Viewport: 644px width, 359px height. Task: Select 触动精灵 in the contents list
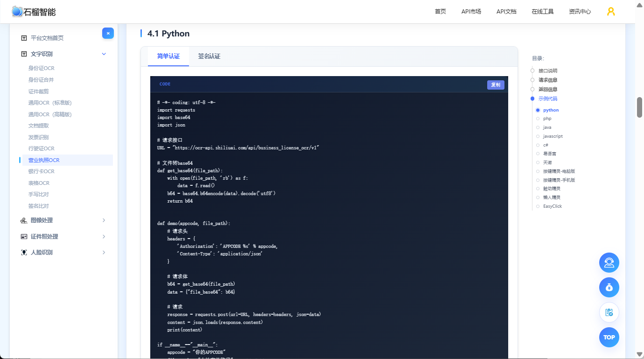[x=552, y=189]
